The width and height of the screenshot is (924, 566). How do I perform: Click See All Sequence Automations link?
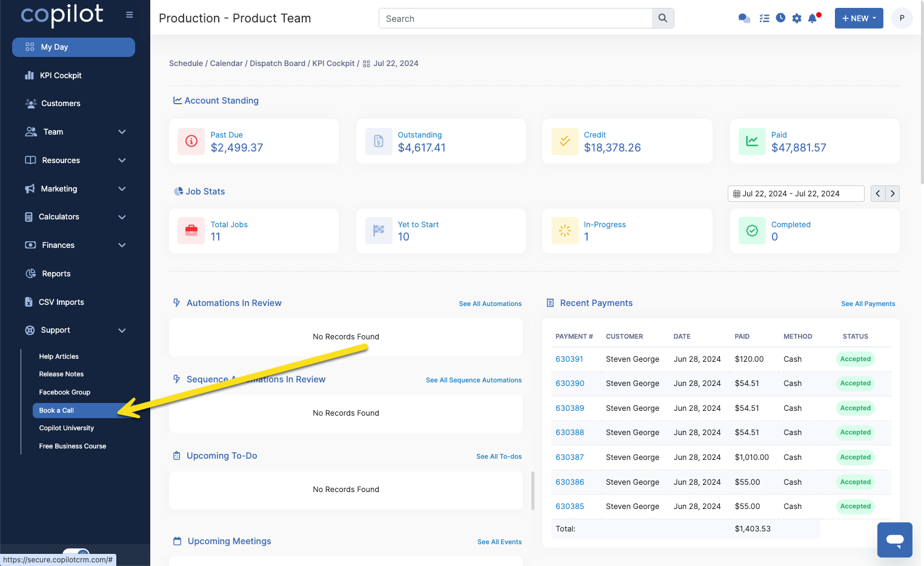tap(474, 380)
